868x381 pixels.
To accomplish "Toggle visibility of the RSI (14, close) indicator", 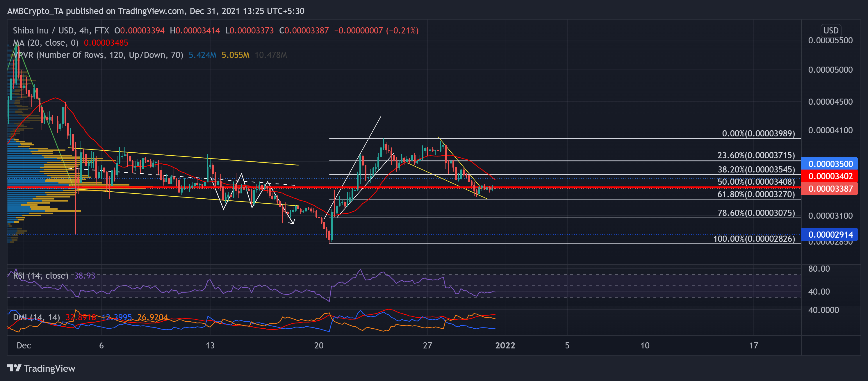I will click(40, 275).
